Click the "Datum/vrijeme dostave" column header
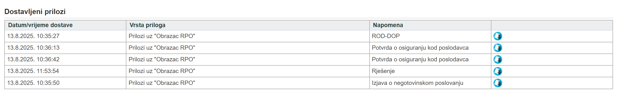 40,25
